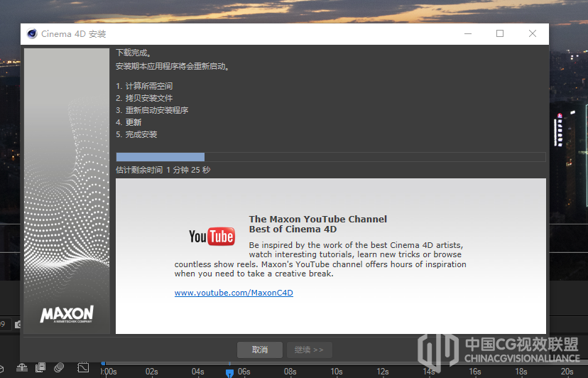
Task: Click the 08s mark on timeline ruler
Action: click(x=290, y=372)
